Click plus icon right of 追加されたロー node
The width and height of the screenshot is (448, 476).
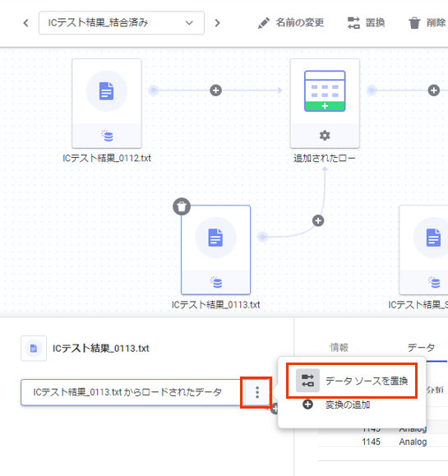point(434,90)
